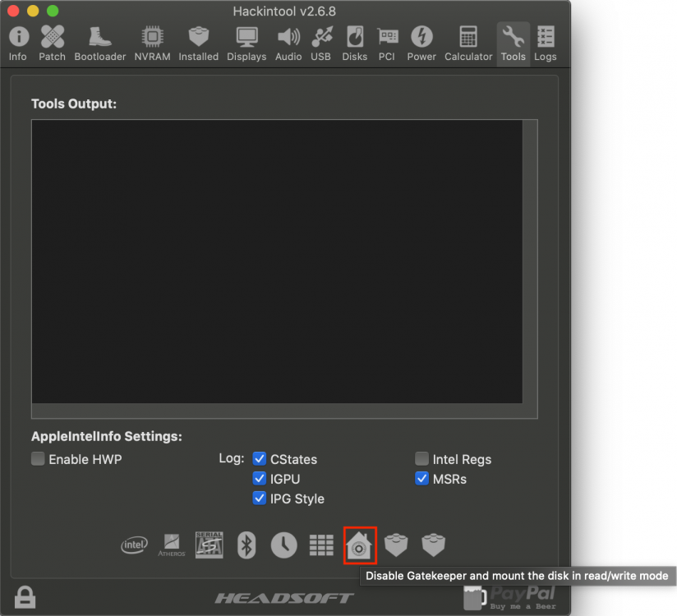Click the Disable Gatekeeper house icon
677x616 pixels.
pyautogui.click(x=359, y=545)
